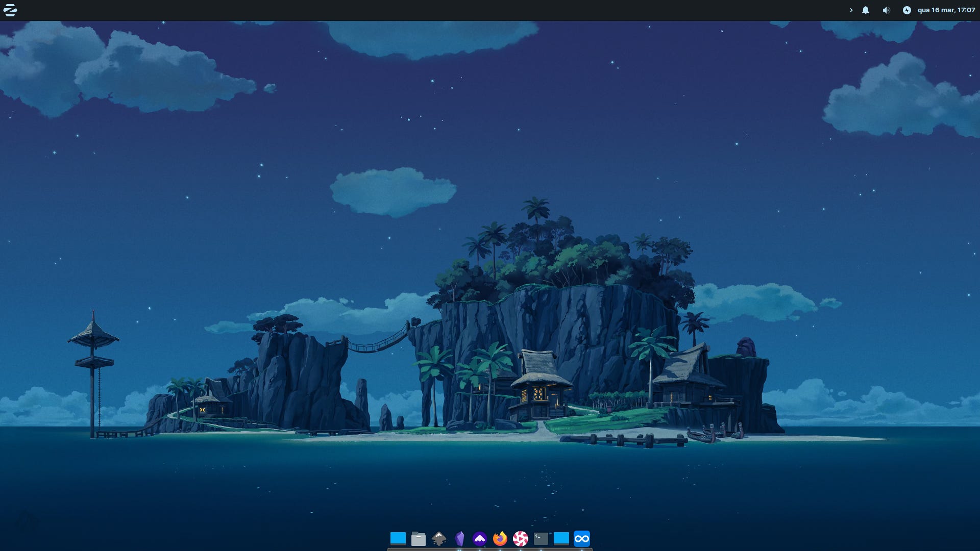Launch Inkscape from the dock

(439, 539)
